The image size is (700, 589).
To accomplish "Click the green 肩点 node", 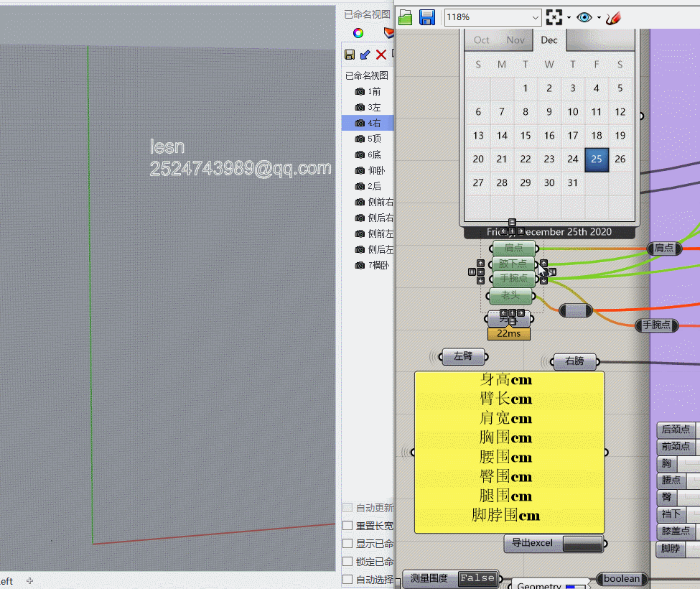I will pos(514,248).
